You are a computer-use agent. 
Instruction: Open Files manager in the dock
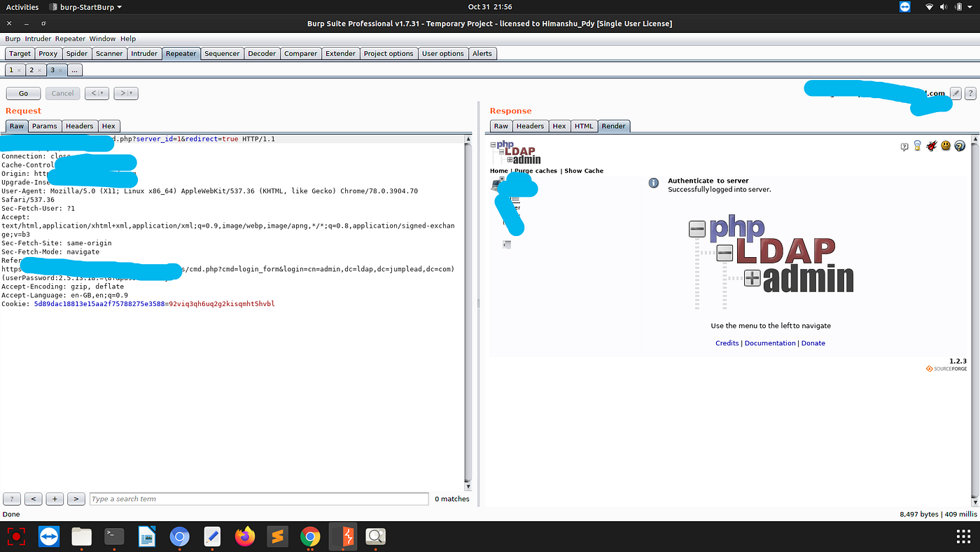(x=81, y=537)
